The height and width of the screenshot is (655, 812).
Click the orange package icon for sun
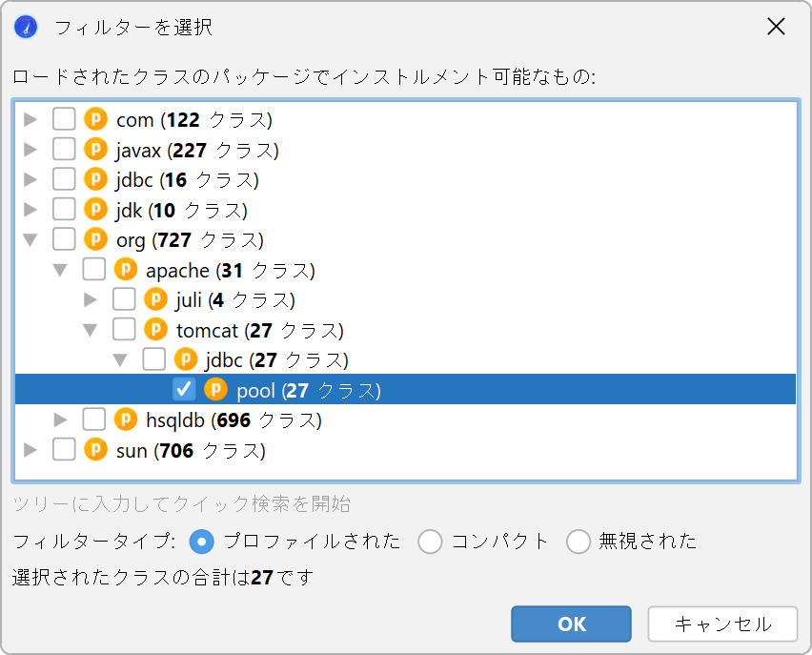pyautogui.click(x=95, y=450)
